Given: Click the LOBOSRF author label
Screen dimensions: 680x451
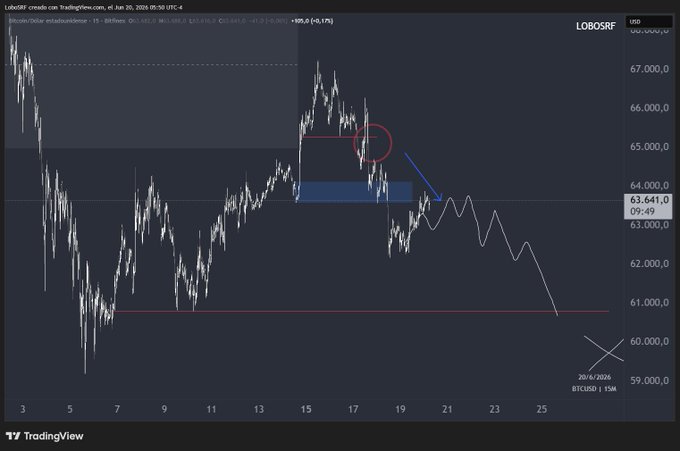Looking at the screenshot, I should [x=595, y=26].
